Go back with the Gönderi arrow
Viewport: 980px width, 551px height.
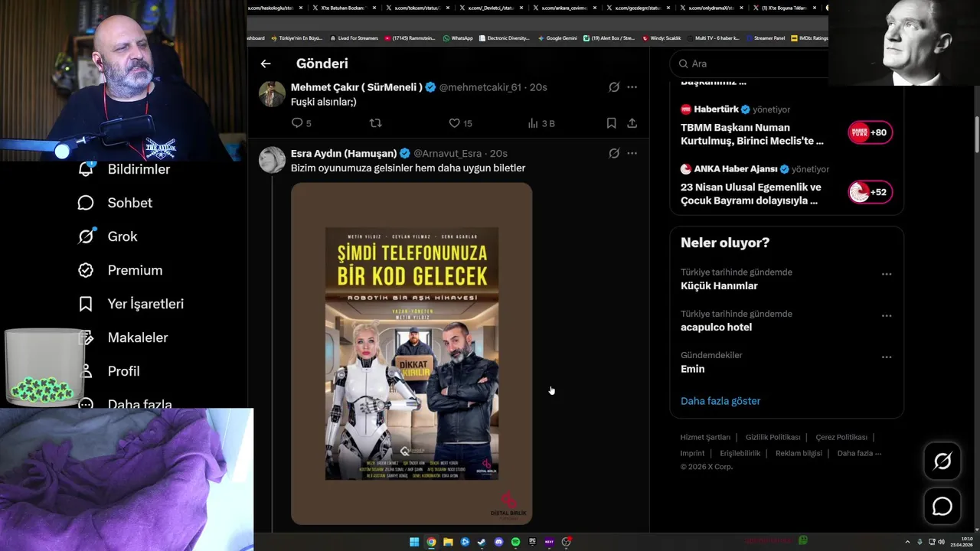click(x=266, y=64)
